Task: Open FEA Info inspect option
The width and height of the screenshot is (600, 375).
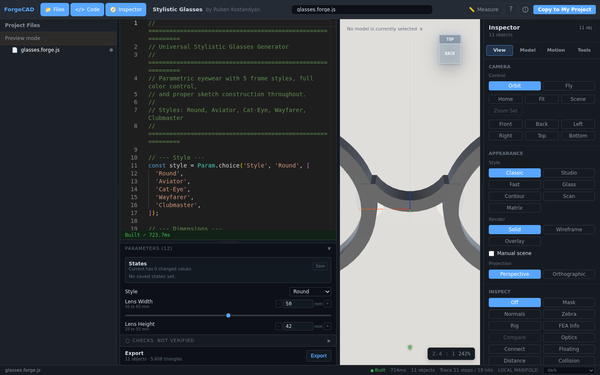Action: pos(569,326)
